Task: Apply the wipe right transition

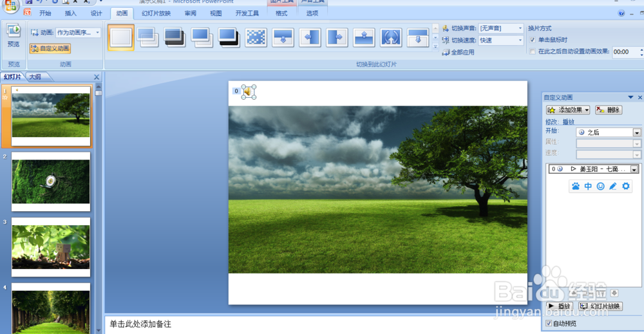Action: click(337, 37)
